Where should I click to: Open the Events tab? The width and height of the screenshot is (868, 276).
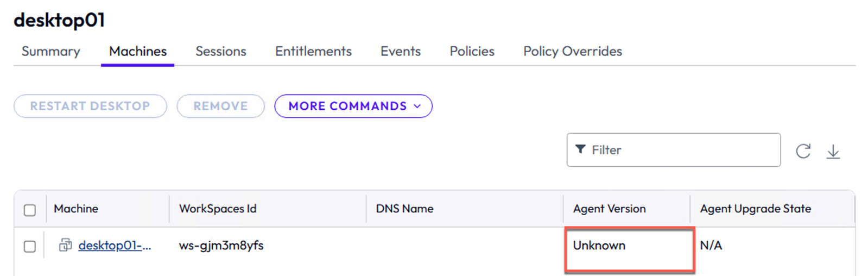(401, 51)
